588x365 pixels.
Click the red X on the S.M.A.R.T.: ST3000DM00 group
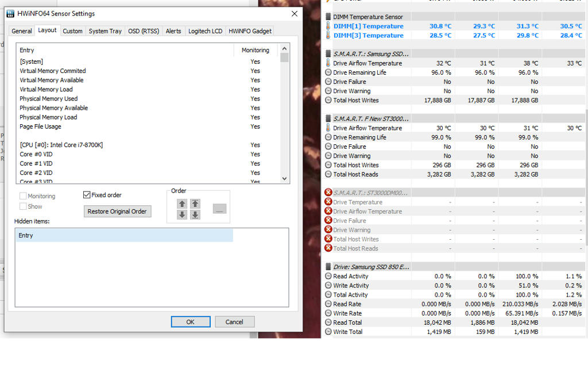328,192
